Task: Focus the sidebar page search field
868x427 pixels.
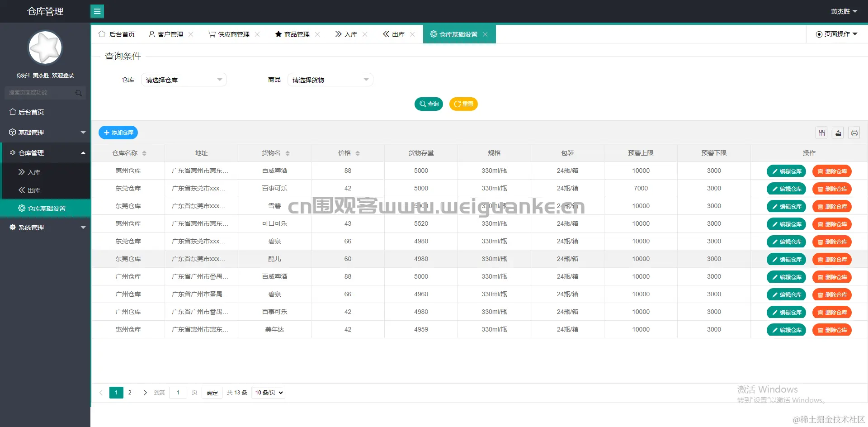Action: (x=45, y=93)
